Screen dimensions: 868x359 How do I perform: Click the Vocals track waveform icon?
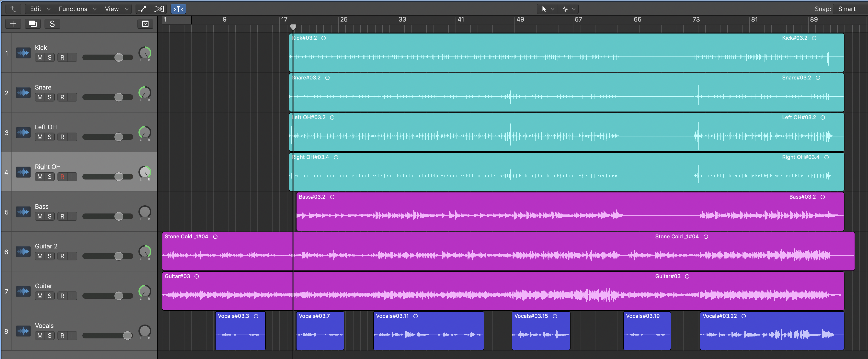23,331
